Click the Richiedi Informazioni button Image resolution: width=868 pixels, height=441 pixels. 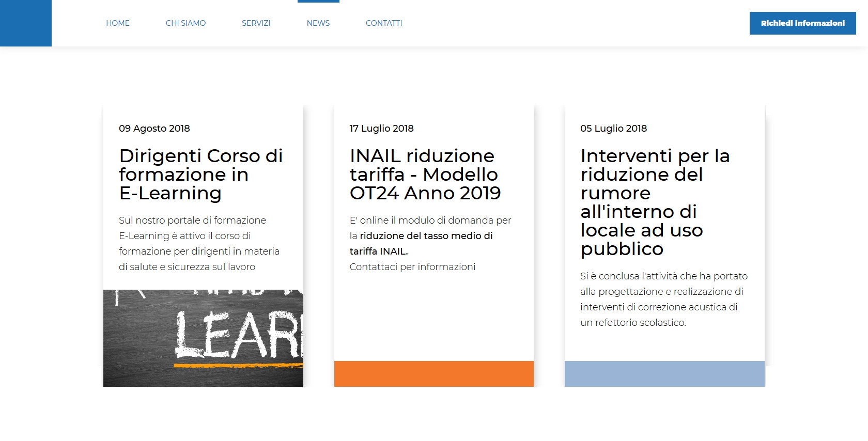tap(803, 23)
